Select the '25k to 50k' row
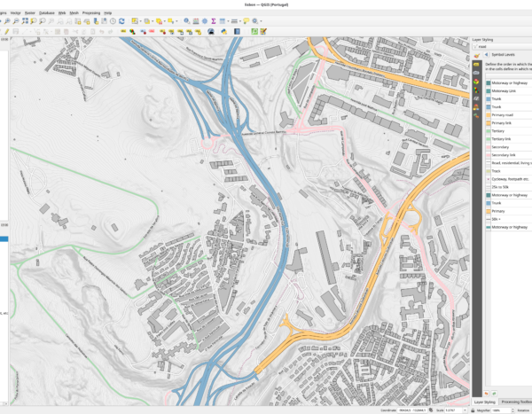 tap(509, 187)
